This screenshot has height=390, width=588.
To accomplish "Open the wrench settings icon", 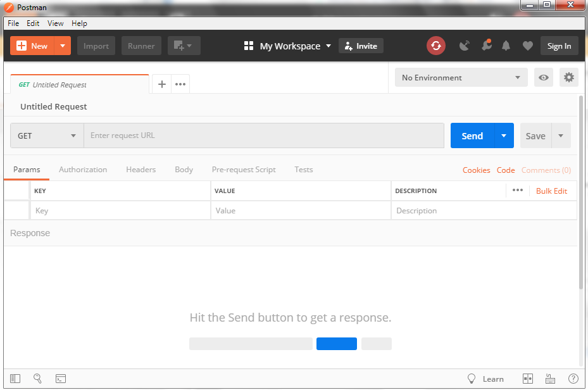I will point(486,46).
